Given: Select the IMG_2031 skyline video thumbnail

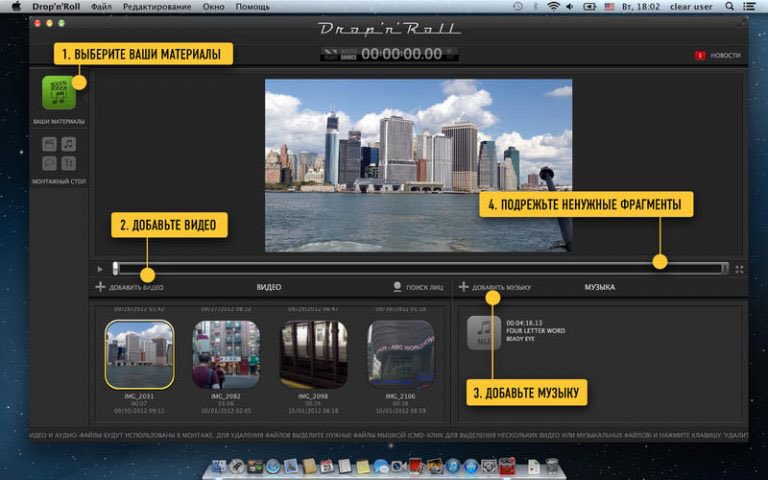Looking at the screenshot, I should (x=140, y=355).
